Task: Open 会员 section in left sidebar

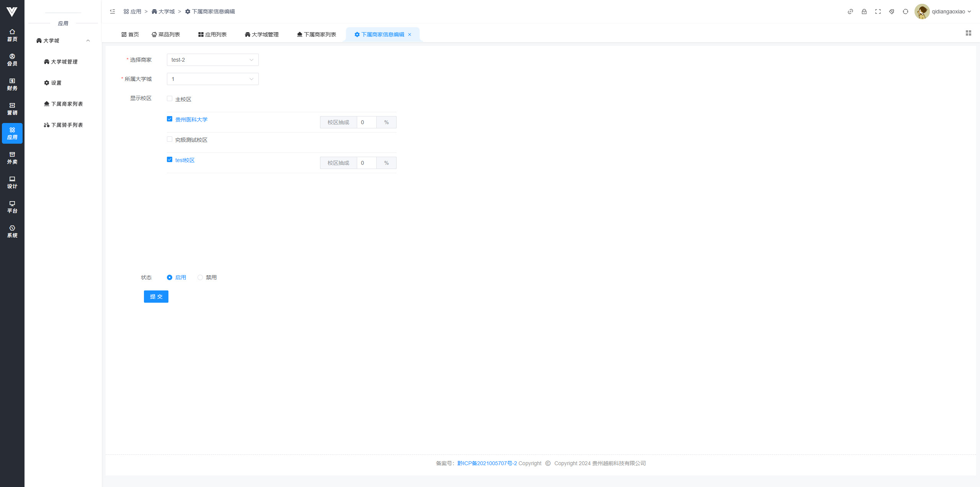Action: click(x=12, y=60)
